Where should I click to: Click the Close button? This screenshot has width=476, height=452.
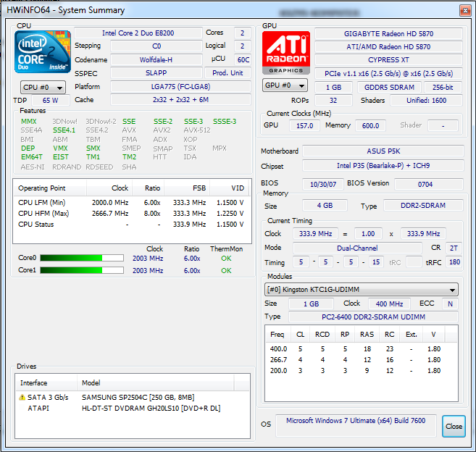454,426
